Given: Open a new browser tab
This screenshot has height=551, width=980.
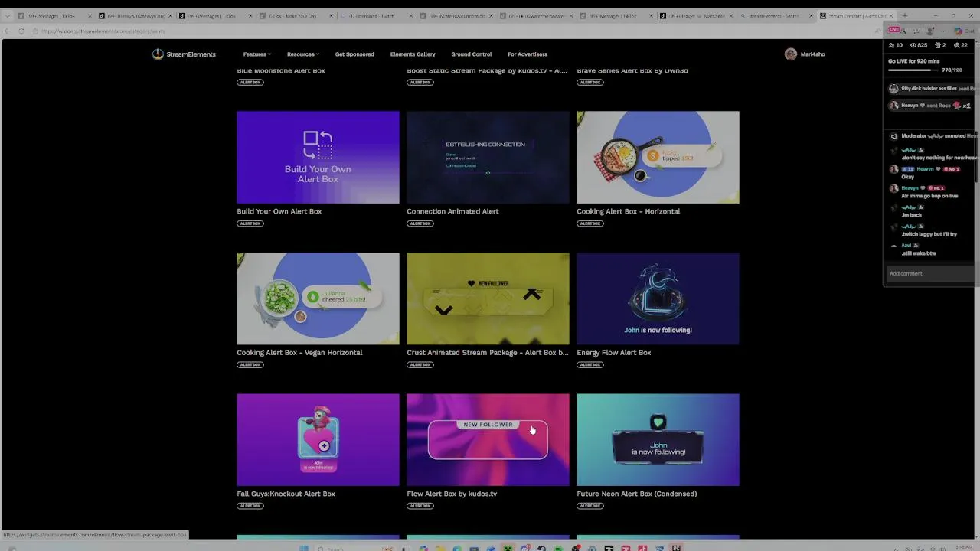Looking at the screenshot, I should tap(905, 15).
